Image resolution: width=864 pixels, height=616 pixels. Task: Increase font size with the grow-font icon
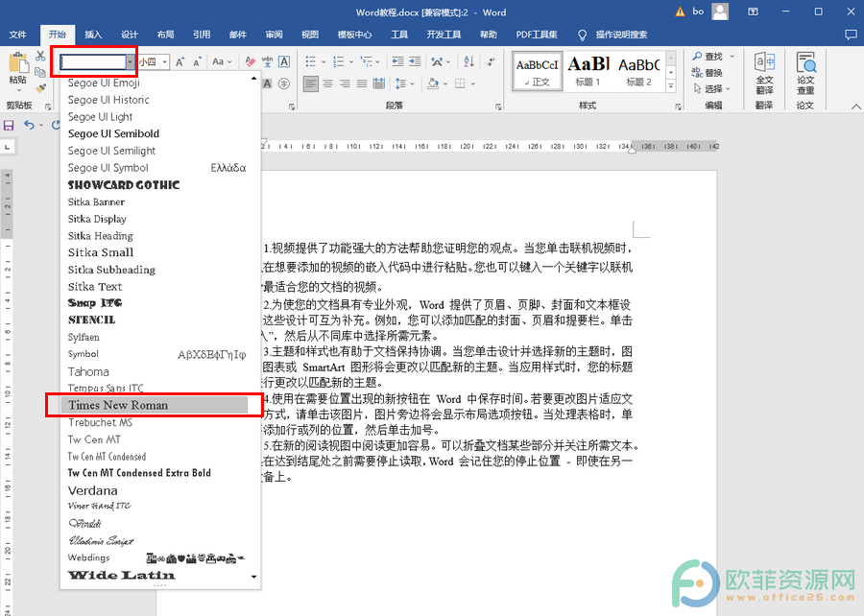click(x=180, y=61)
